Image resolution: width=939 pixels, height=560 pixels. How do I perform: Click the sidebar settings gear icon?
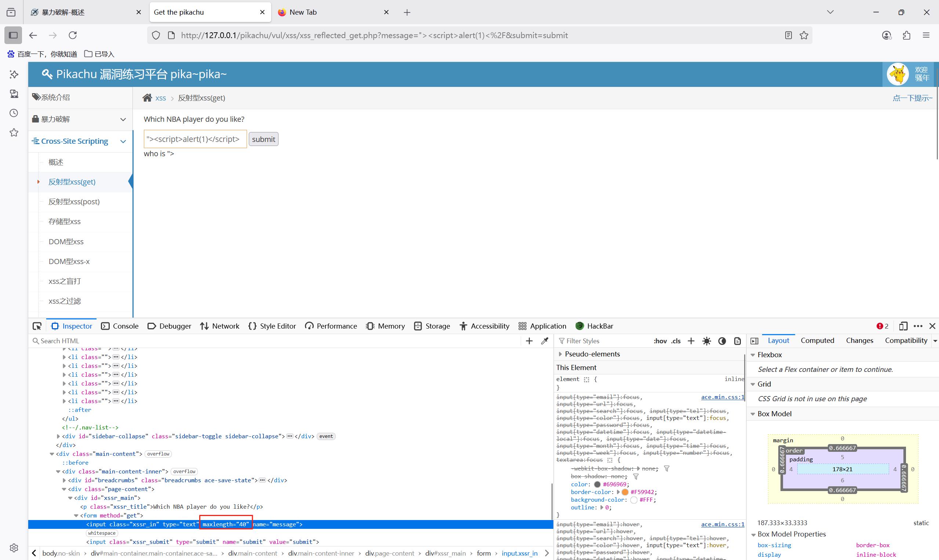point(14,548)
